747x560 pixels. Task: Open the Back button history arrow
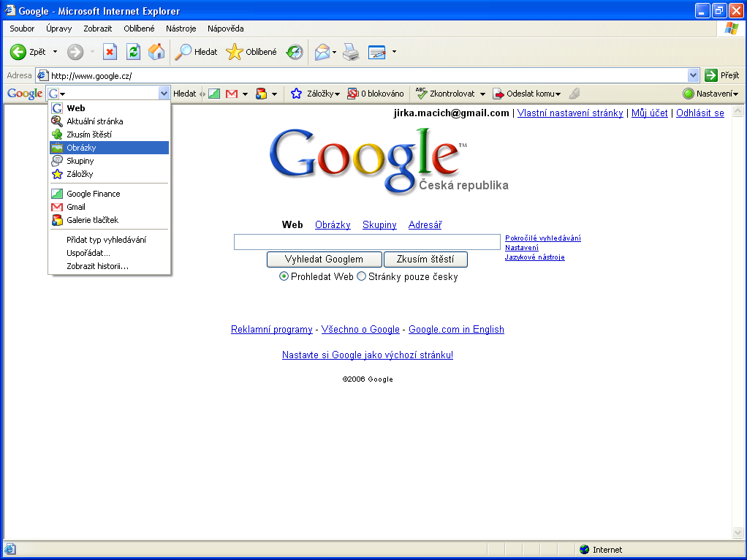55,52
